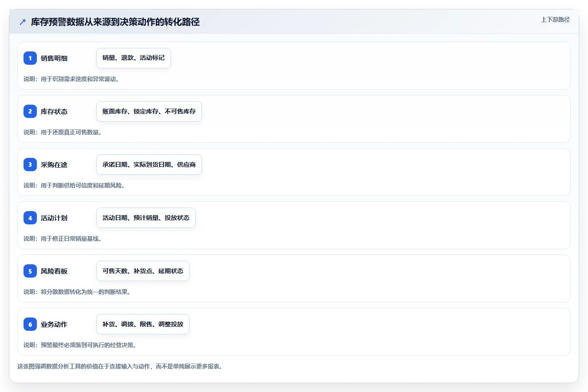The image size is (588, 392).
Task: Click step number badge 5 for 风险看板
Action: pos(30,271)
